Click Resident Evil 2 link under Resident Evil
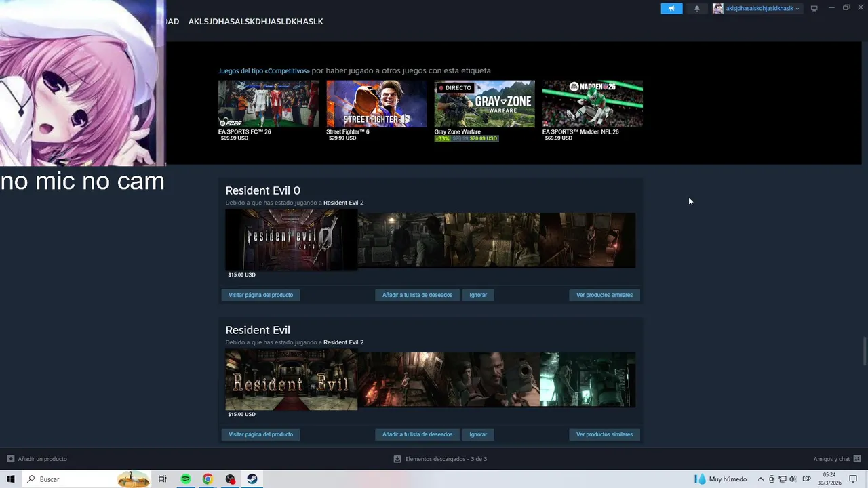The height and width of the screenshot is (488, 868). coord(343,342)
